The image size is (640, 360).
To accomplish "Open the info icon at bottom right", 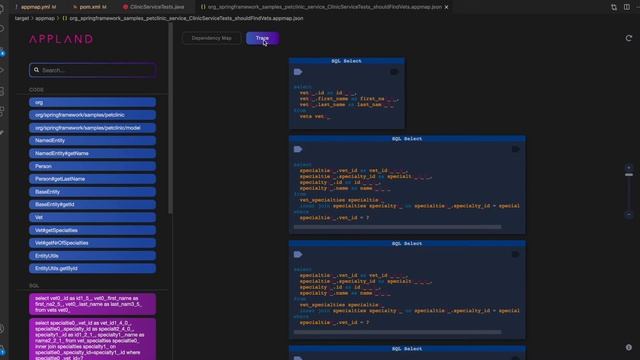I will point(629,347).
